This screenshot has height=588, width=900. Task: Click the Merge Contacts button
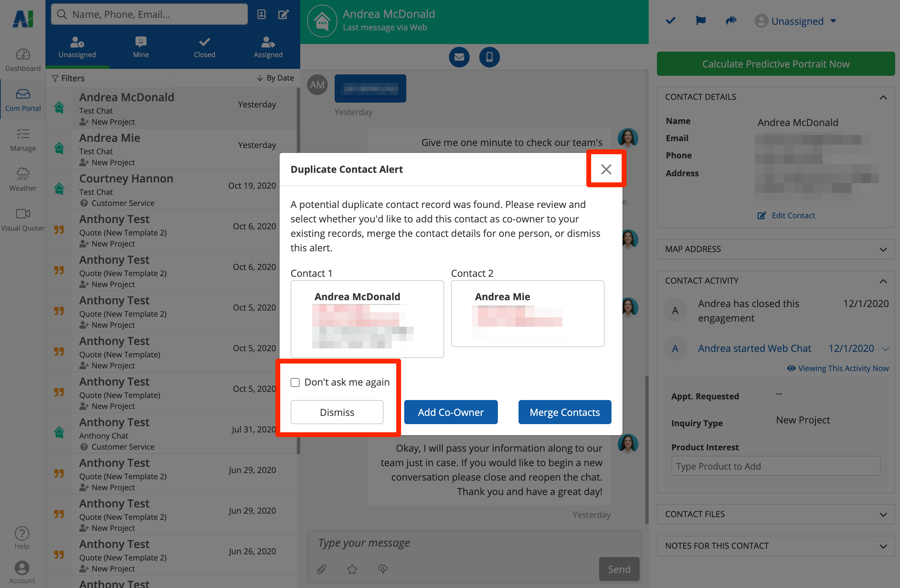564,412
